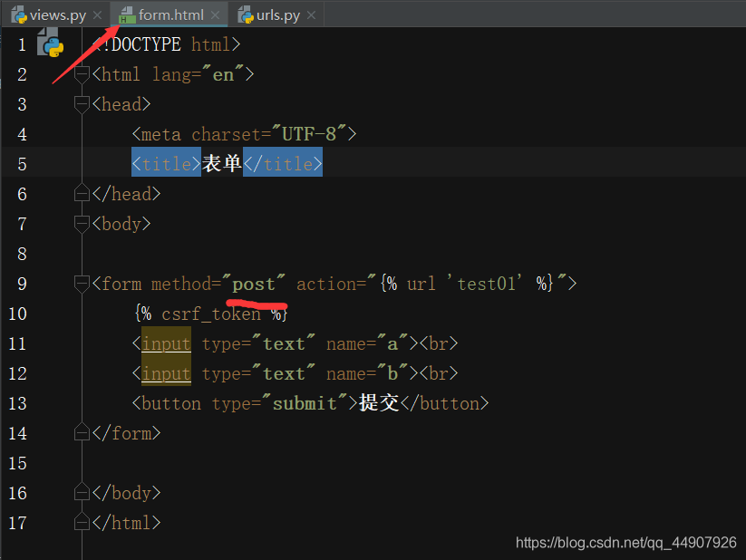The width and height of the screenshot is (746, 560).
Task: Click the name value "b" on line 12
Action: [x=392, y=373]
